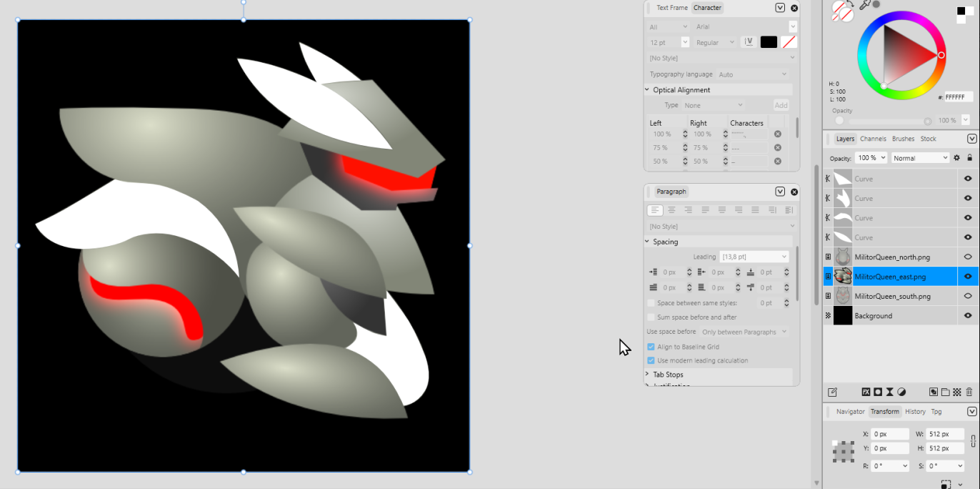Click the transform anchor point selector
The image size is (980, 489).
(x=844, y=451)
